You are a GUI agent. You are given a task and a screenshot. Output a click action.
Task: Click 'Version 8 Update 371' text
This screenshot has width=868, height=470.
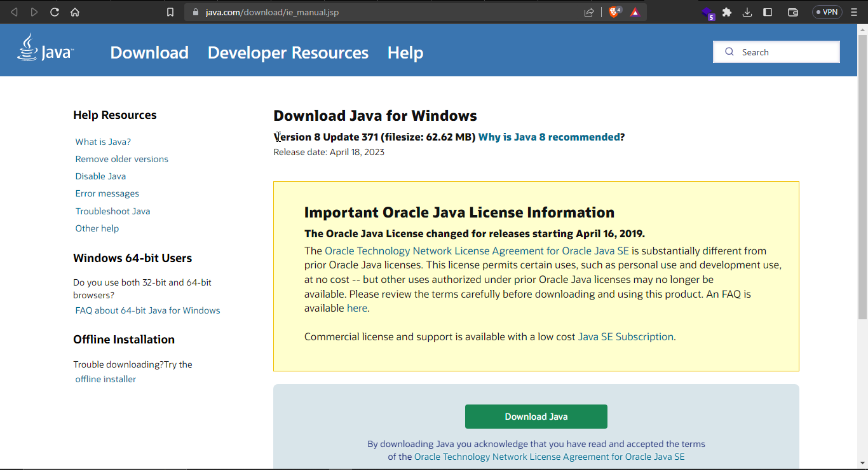(x=326, y=137)
